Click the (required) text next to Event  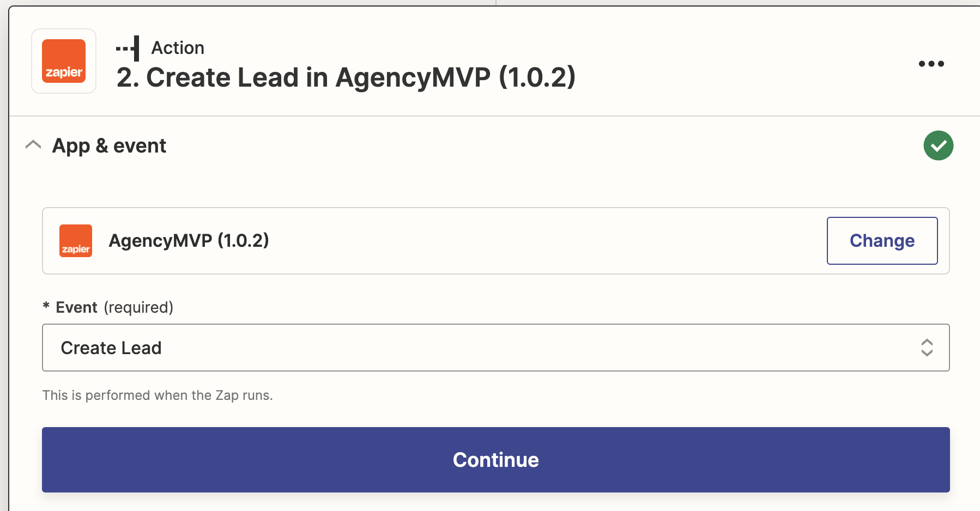[x=138, y=308]
